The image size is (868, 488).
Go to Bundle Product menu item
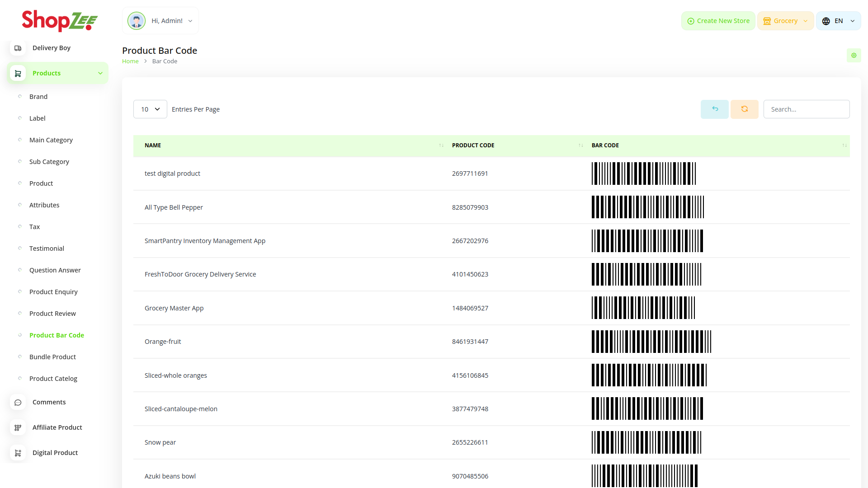[52, 357]
